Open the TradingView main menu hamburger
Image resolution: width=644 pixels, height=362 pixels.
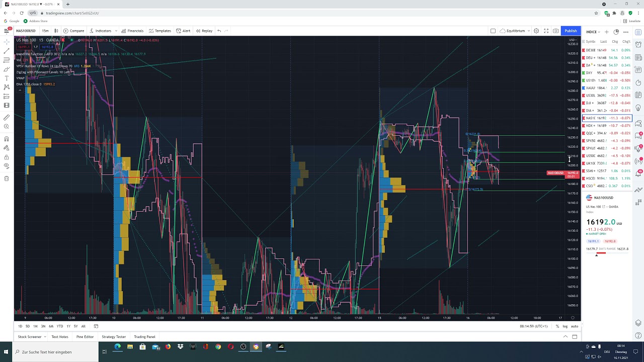pyautogui.click(x=7, y=31)
